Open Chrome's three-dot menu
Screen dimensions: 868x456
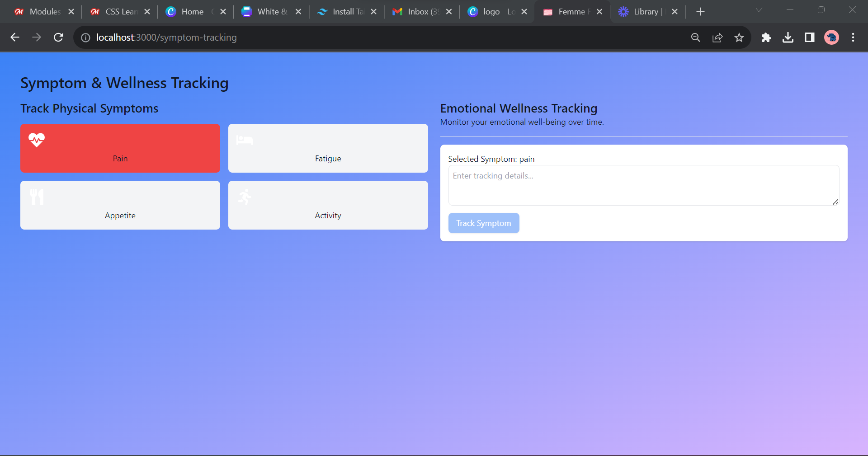pyautogui.click(x=853, y=38)
